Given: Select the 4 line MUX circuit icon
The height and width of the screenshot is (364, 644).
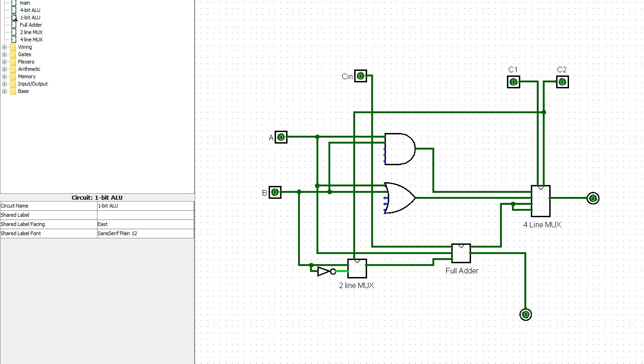Looking at the screenshot, I should click(14, 40).
